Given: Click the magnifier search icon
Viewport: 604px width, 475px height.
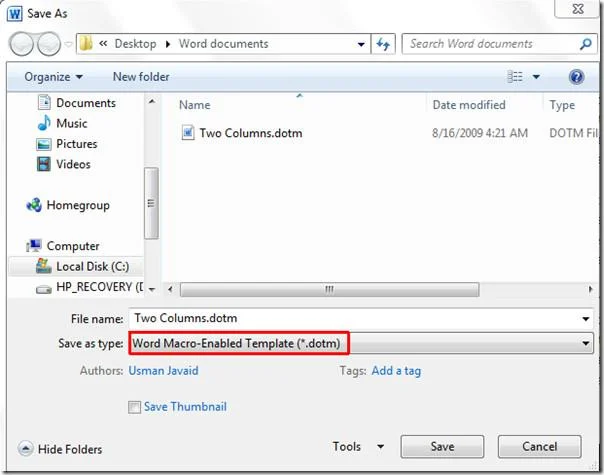Looking at the screenshot, I should [586, 44].
